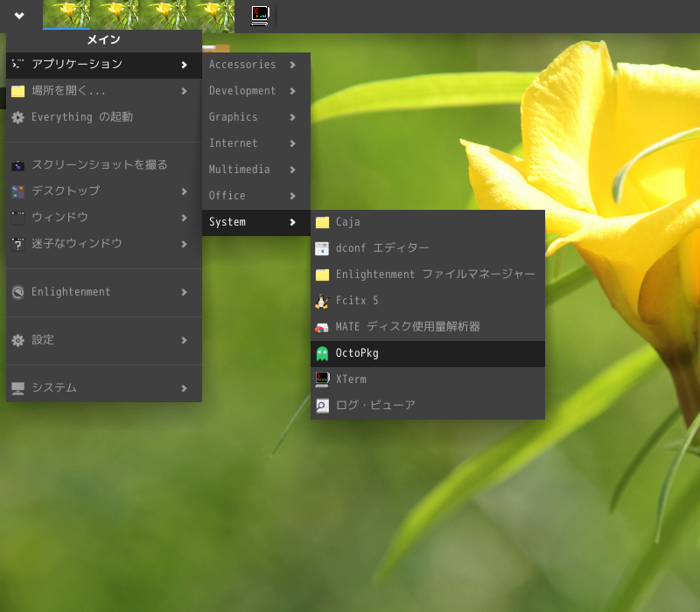
Task: Launch MATE ディスク使用量解析器
Action: (407, 327)
